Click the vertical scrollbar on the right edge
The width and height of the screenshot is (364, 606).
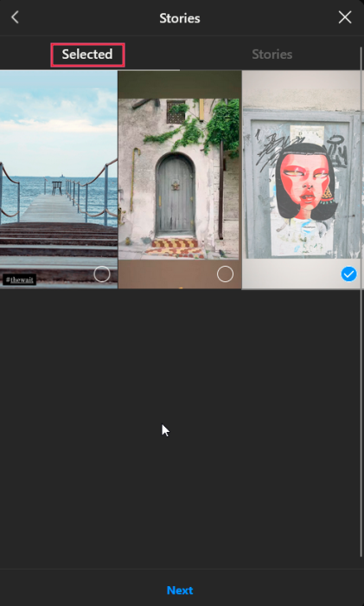pos(362,301)
